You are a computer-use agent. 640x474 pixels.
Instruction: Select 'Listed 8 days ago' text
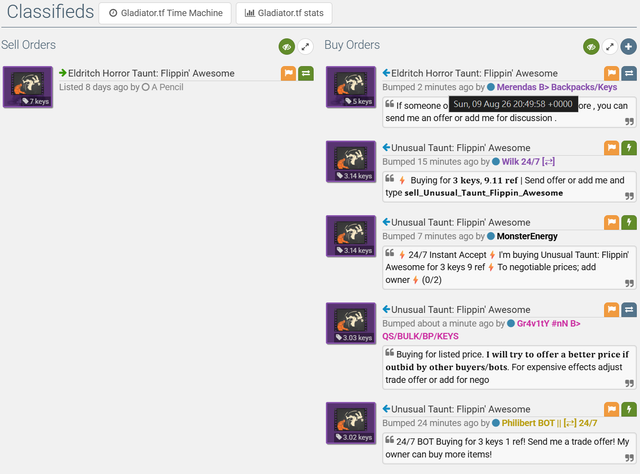[93, 87]
